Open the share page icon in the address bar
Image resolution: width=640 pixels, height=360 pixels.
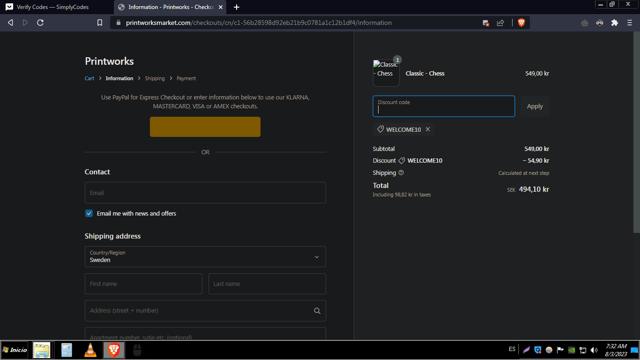coord(500,23)
